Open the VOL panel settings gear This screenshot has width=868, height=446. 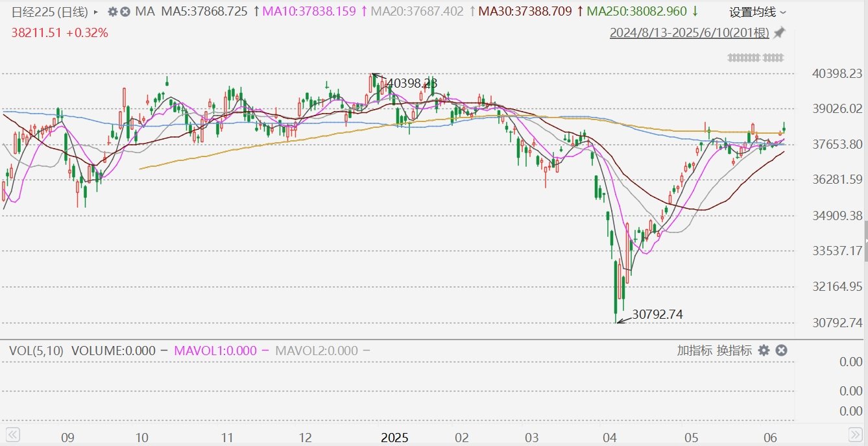point(764,351)
